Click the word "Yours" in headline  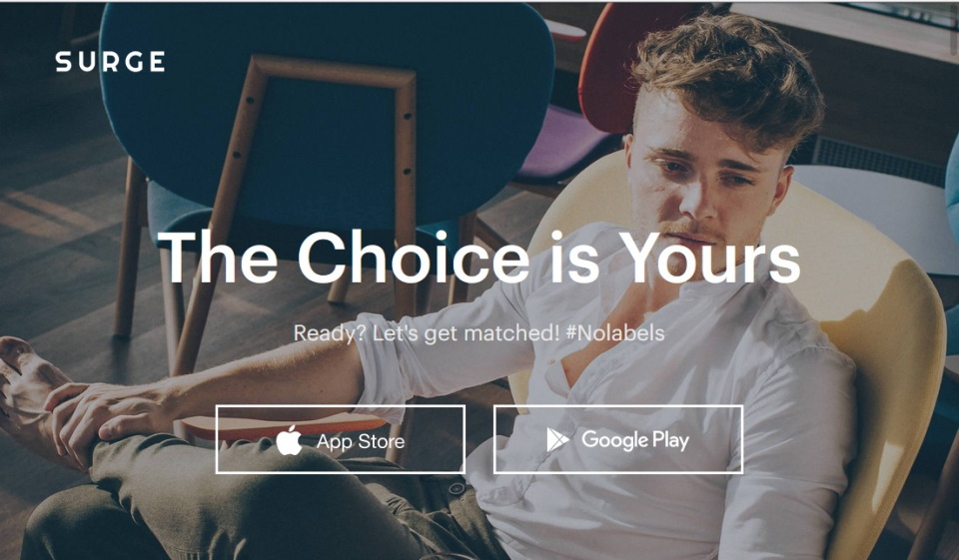click(x=713, y=258)
